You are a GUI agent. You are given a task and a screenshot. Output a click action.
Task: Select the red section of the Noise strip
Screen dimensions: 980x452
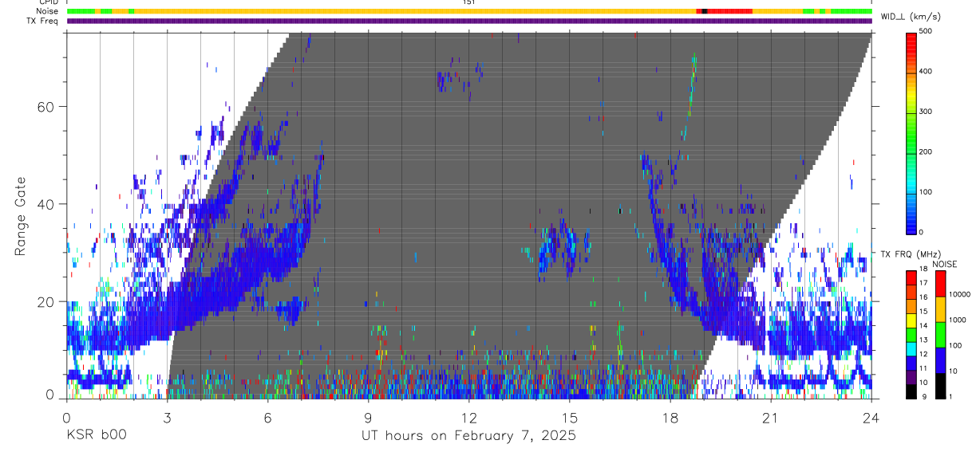729,11
